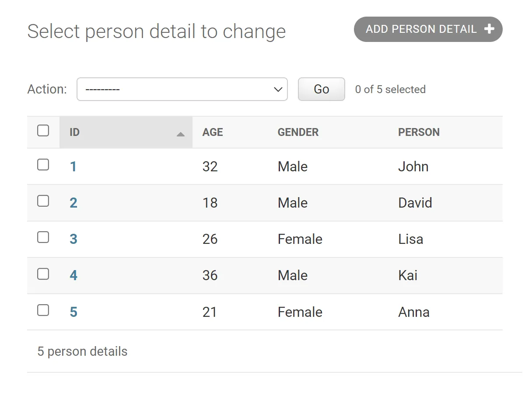Click the plus icon on Add Person Detail
The image size is (532, 406).
pyautogui.click(x=489, y=29)
